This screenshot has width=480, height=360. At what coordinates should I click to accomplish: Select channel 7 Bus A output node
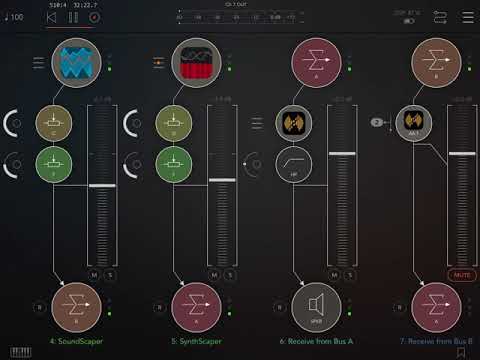tap(436, 307)
